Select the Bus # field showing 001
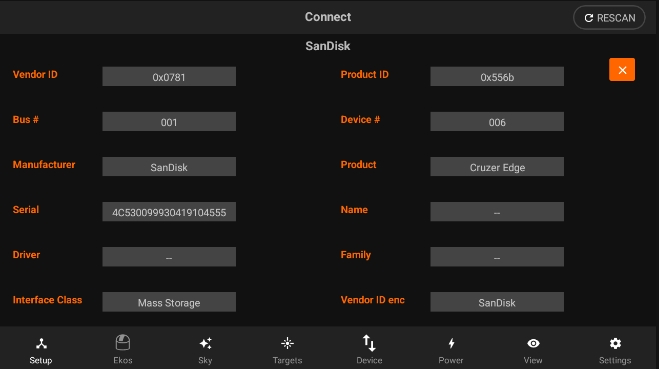Screen dimensions: 659x369 click(x=169, y=121)
